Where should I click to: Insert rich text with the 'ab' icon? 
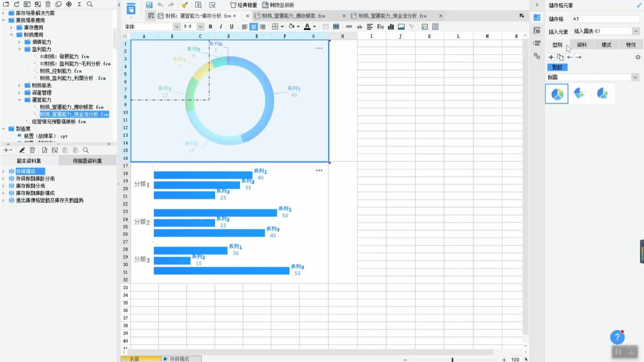pos(359,27)
